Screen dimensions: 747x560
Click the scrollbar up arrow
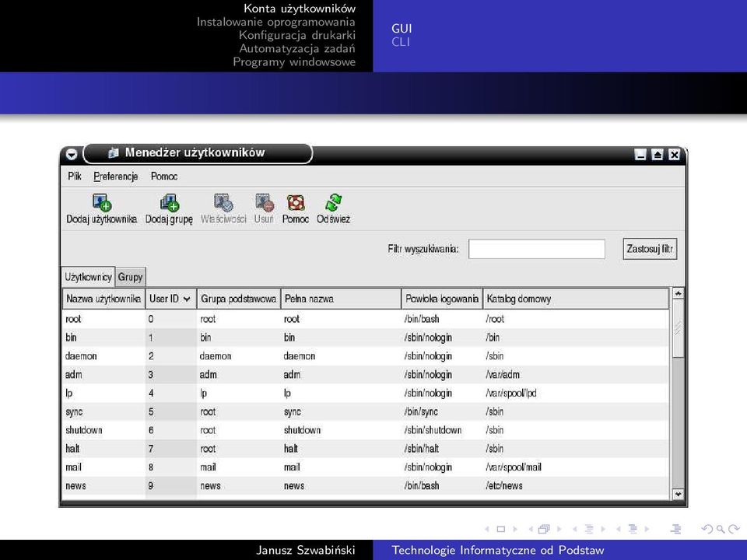coord(678,293)
